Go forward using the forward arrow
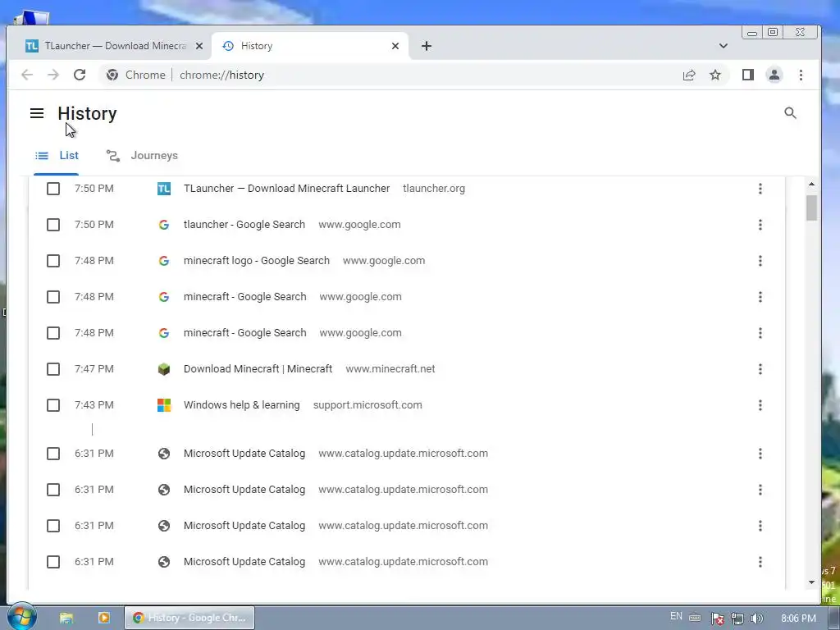Image resolution: width=840 pixels, height=630 pixels. coord(53,75)
